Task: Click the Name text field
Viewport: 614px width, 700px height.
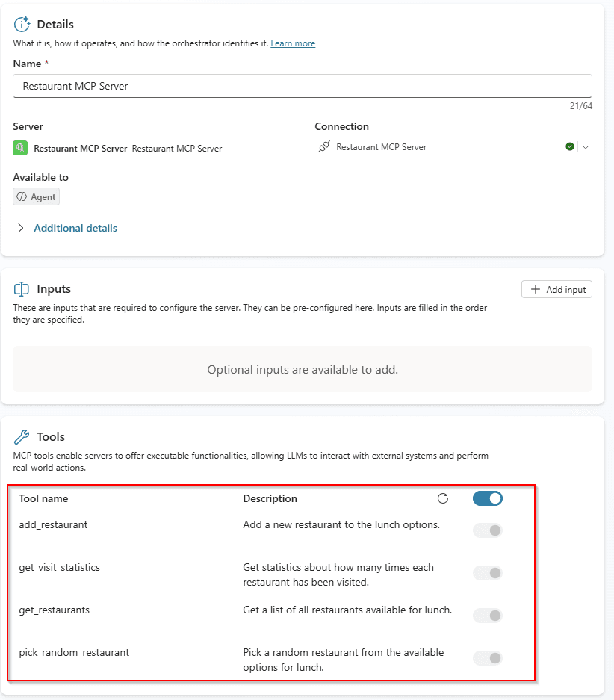Action: click(303, 86)
